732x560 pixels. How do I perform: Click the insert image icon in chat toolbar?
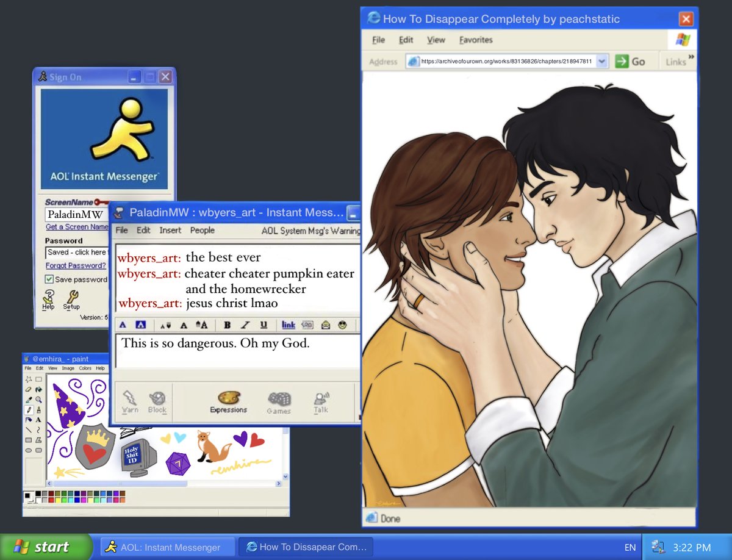307,325
